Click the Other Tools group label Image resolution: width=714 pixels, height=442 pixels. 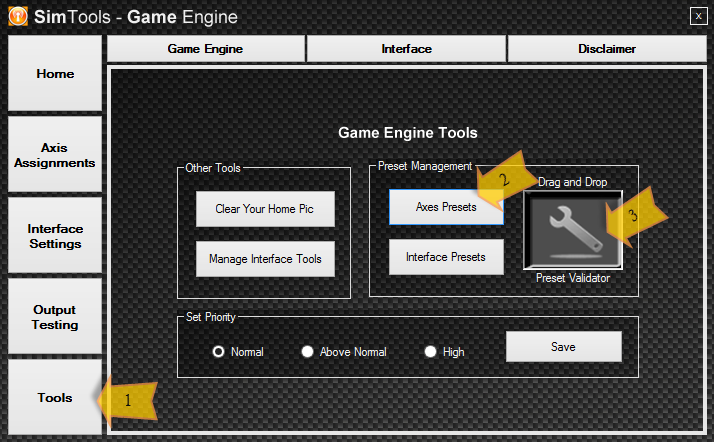coord(213,168)
